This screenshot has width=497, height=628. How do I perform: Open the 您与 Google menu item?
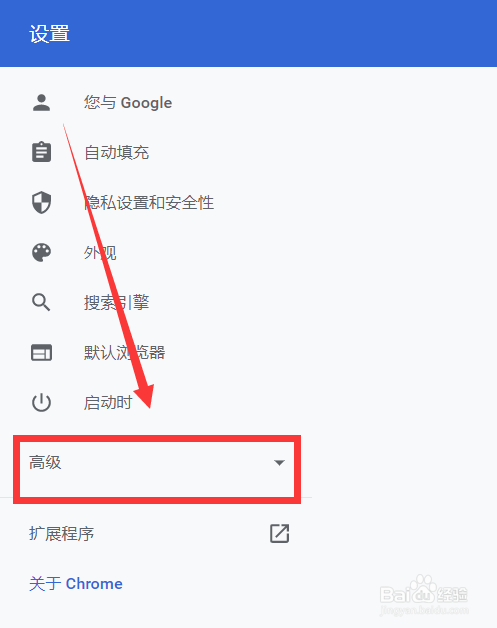[x=128, y=103]
